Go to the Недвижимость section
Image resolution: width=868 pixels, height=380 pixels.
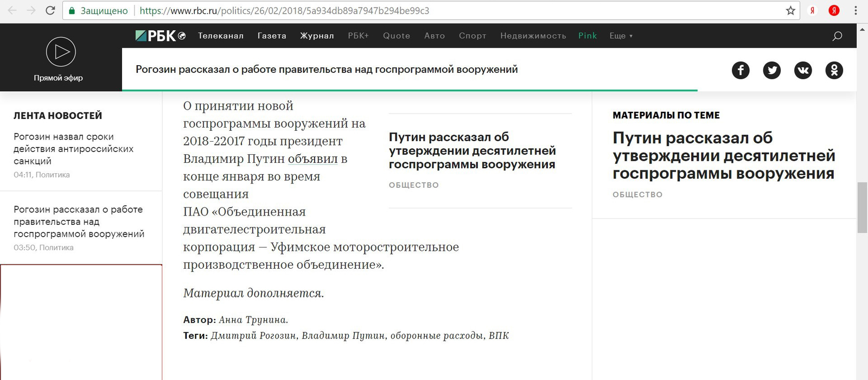tap(533, 36)
